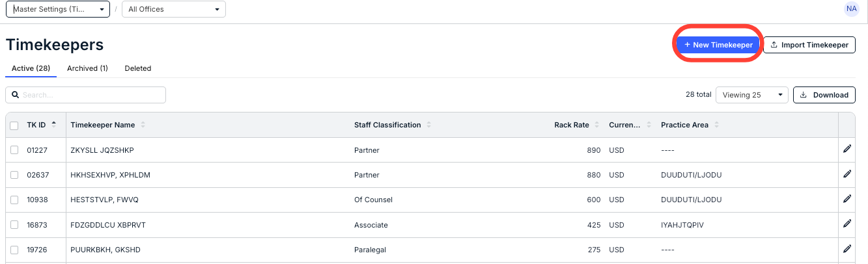868x264 pixels.
Task: Click edit pencil for PUURKBKH, GKSHD
Action: click(847, 248)
